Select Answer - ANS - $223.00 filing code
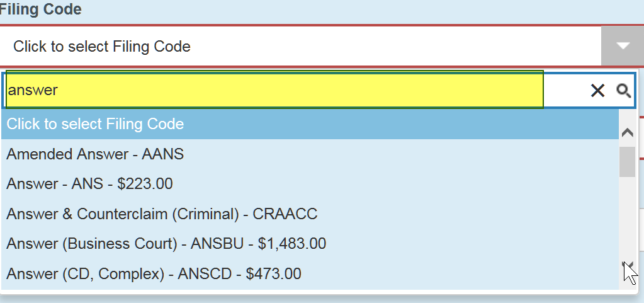Screen dimensions: 644x303 coord(310,184)
